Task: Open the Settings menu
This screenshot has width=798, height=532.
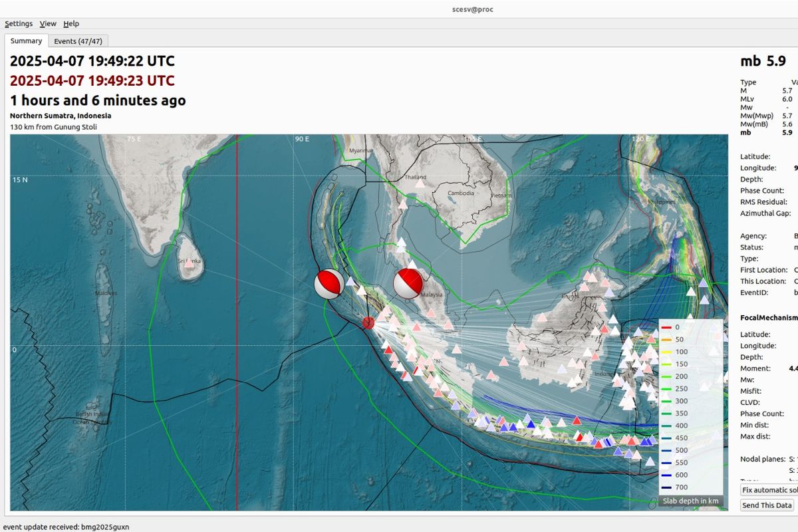Action: click(19, 23)
